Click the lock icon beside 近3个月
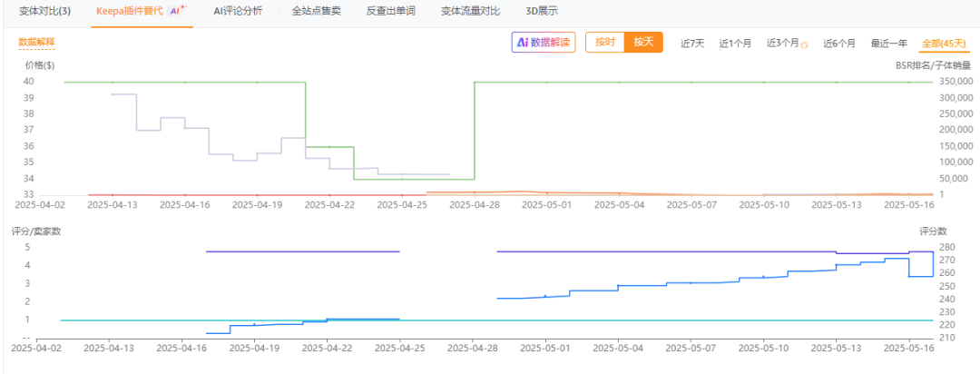Viewport: 980px width, 374px height. [x=804, y=44]
